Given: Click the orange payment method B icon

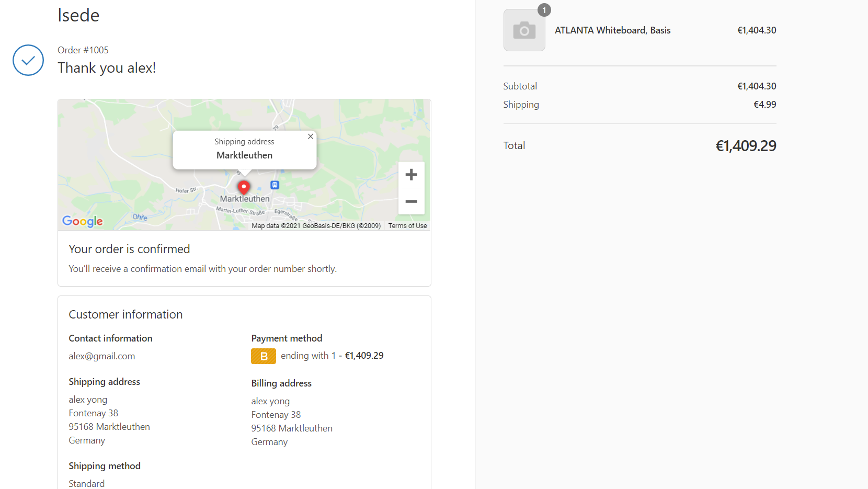Looking at the screenshot, I should pos(264,356).
